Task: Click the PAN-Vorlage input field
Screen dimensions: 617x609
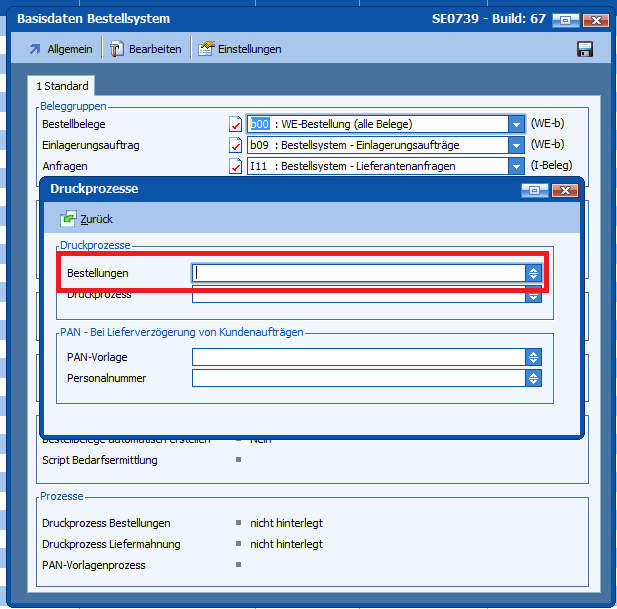Action: (358, 357)
